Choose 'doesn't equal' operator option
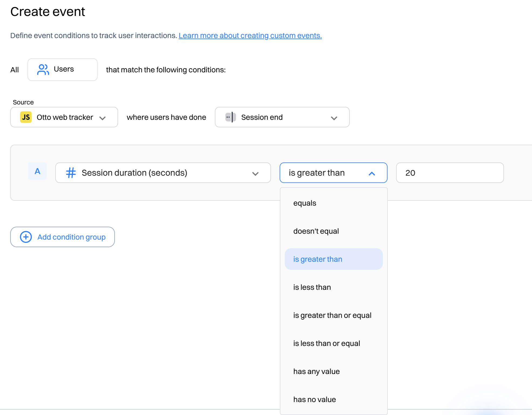 334,231
